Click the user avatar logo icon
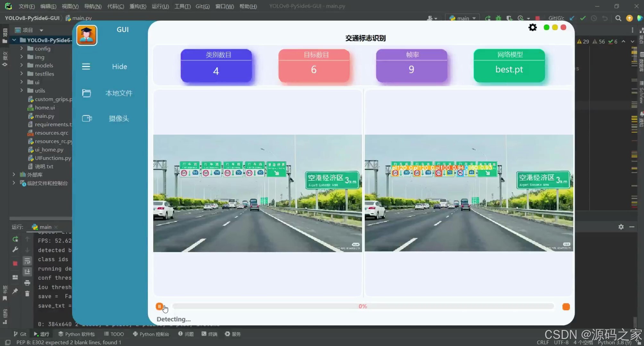Image resolution: width=644 pixels, height=346 pixels. tap(87, 35)
